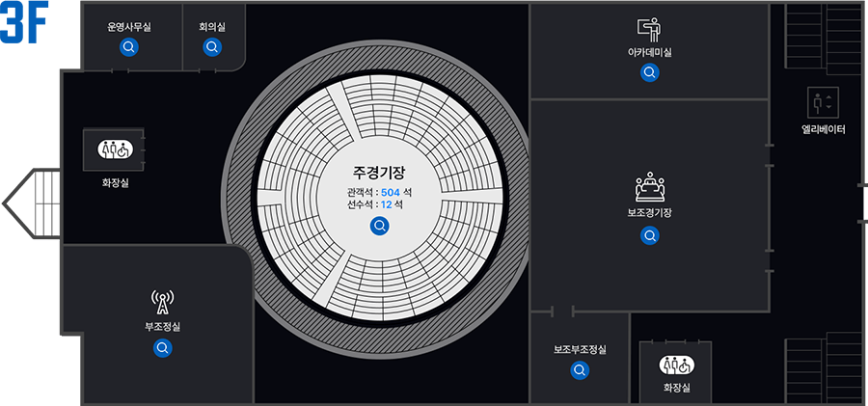The image size is (868, 406).
Task: Click the lecture icon above 아카데미실
Action: tap(649, 28)
